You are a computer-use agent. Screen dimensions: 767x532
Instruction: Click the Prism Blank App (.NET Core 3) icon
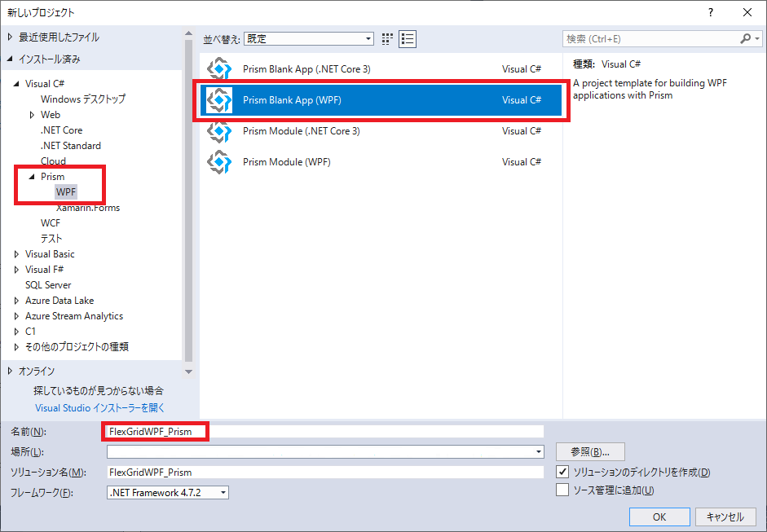(219, 69)
